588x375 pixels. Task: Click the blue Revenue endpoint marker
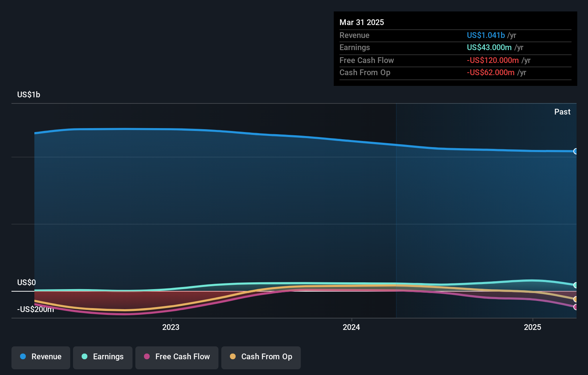click(576, 151)
